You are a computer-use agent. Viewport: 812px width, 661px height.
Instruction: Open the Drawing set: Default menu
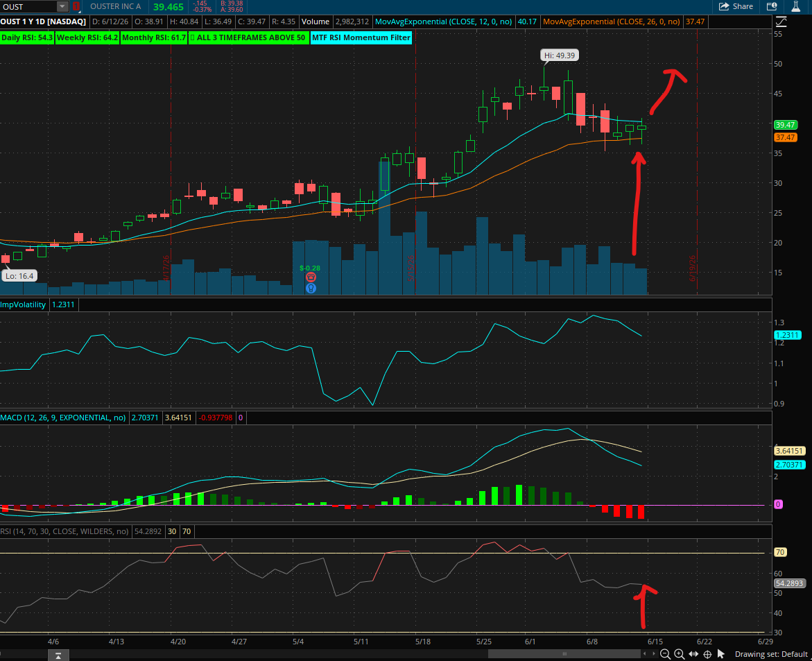[771, 654]
